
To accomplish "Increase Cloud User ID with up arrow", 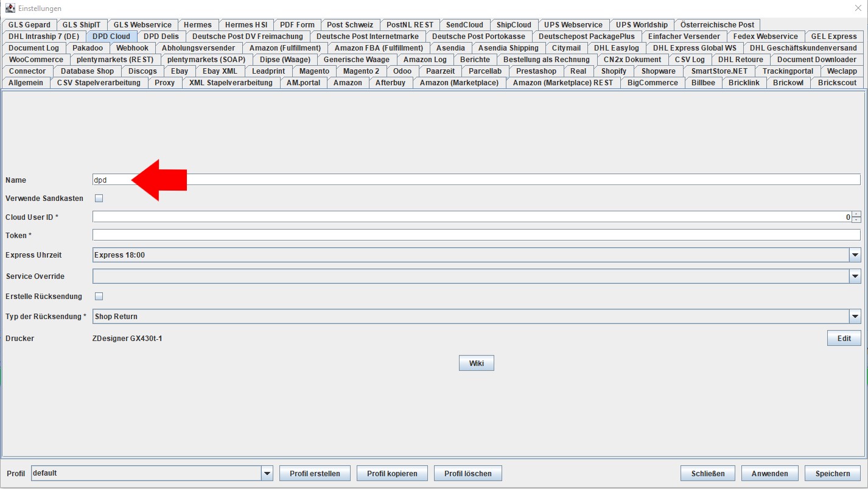I will pyautogui.click(x=856, y=214).
